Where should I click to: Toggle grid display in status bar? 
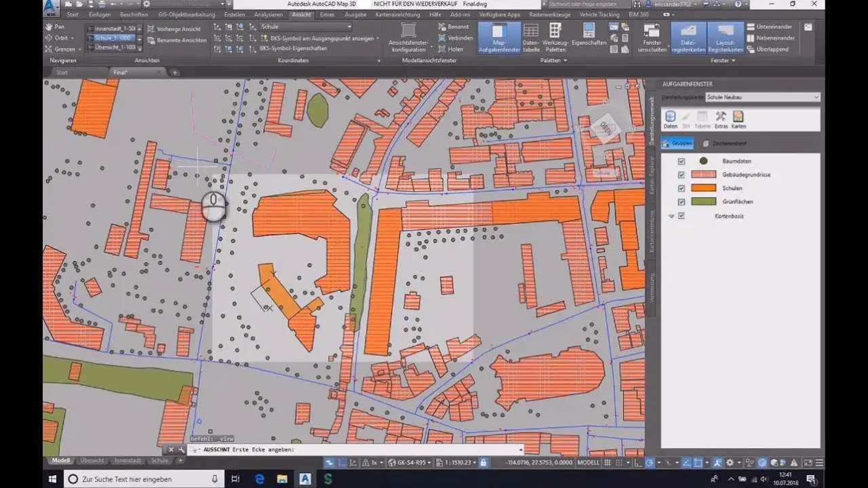tap(608, 463)
